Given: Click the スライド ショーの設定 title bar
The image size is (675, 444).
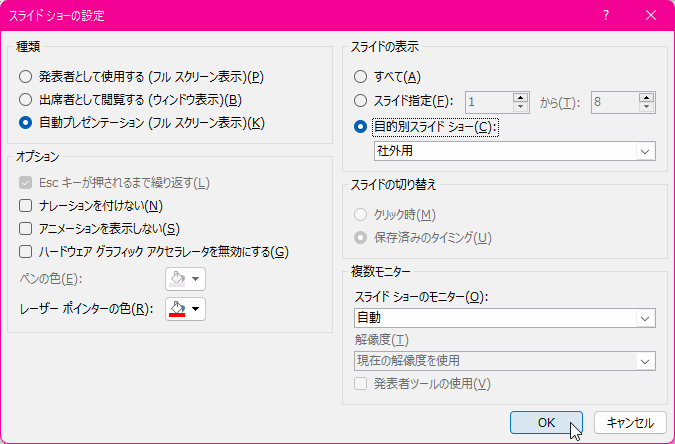Looking at the screenshot, I should click(x=300, y=16).
